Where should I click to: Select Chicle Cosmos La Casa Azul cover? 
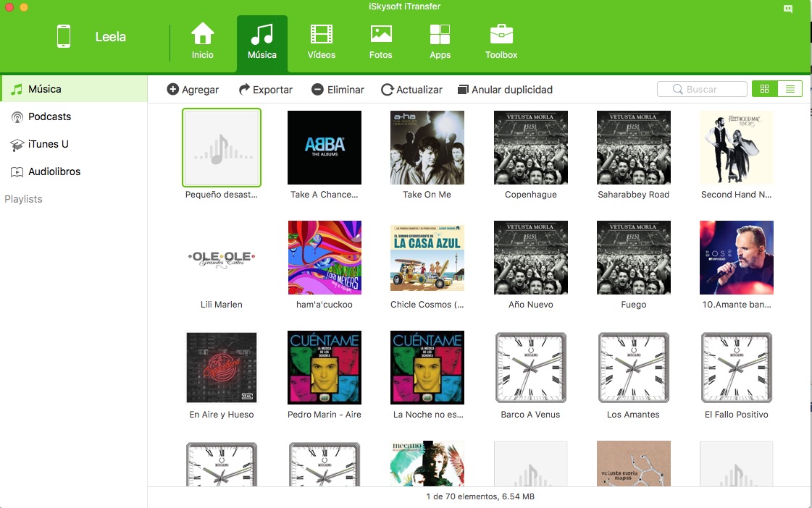click(427, 258)
